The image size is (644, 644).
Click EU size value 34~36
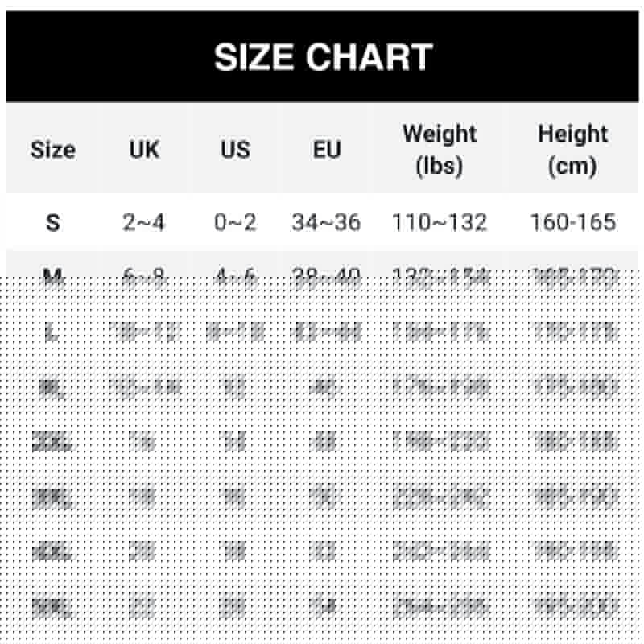(326, 223)
